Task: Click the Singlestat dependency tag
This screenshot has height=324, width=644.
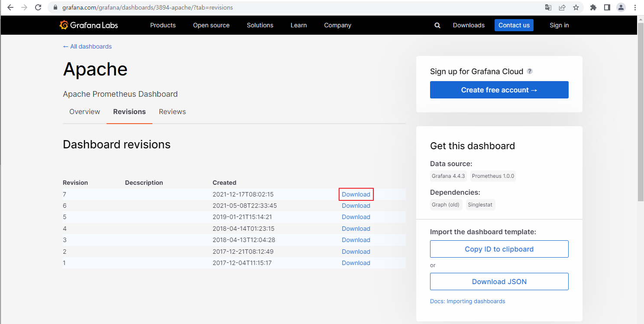Action: 480,205
